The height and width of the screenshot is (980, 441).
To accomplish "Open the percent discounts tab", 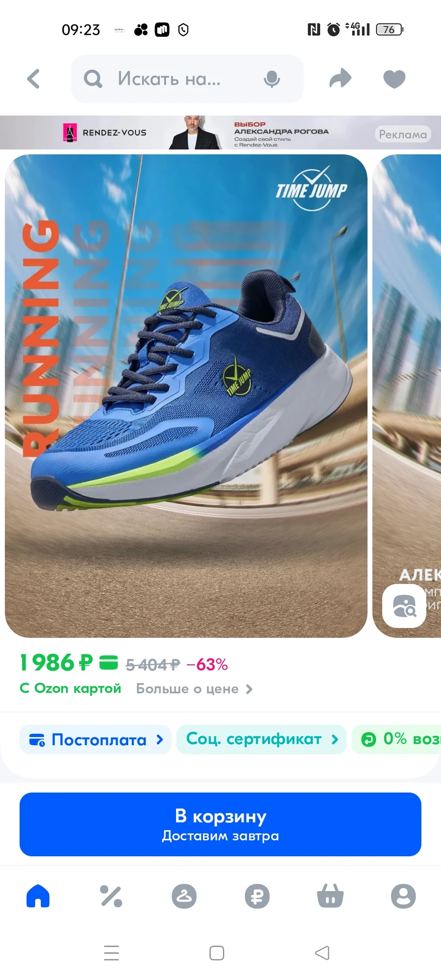I will [x=111, y=896].
